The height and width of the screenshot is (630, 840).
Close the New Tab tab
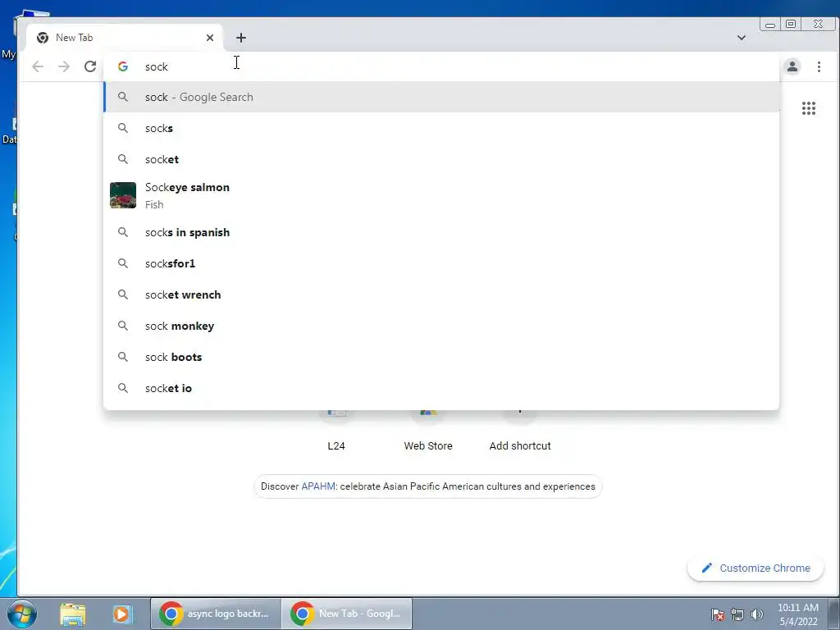pyautogui.click(x=210, y=38)
